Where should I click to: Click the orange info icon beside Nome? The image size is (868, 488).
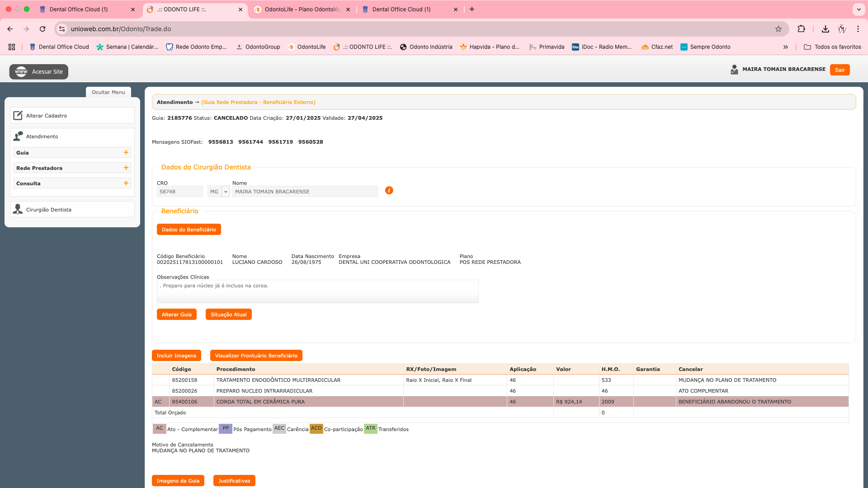pyautogui.click(x=389, y=190)
